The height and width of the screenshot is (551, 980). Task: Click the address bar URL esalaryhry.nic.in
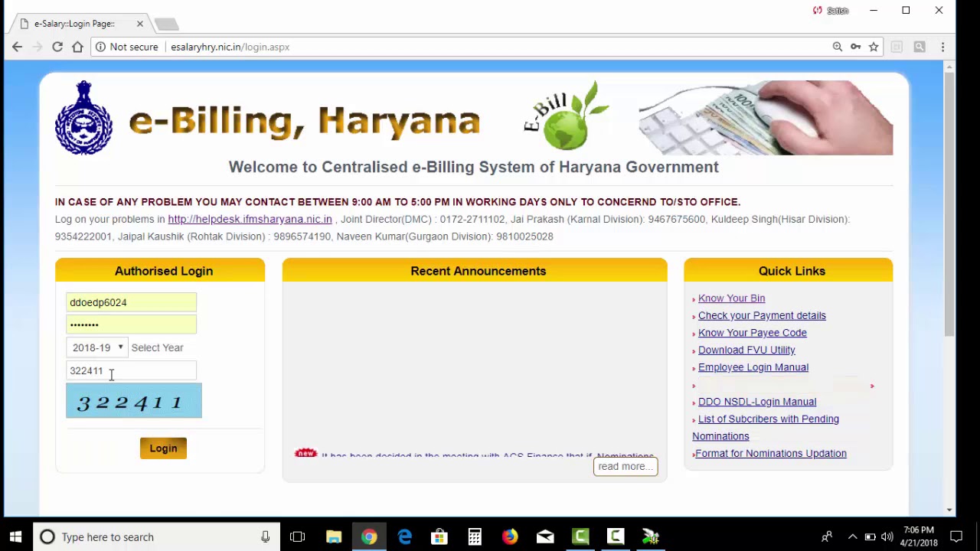(230, 47)
